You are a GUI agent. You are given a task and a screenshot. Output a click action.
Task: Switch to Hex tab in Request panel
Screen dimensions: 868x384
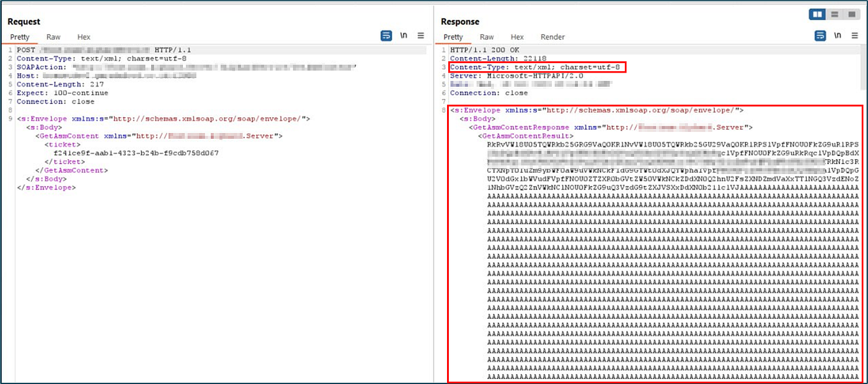pyautogui.click(x=84, y=37)
